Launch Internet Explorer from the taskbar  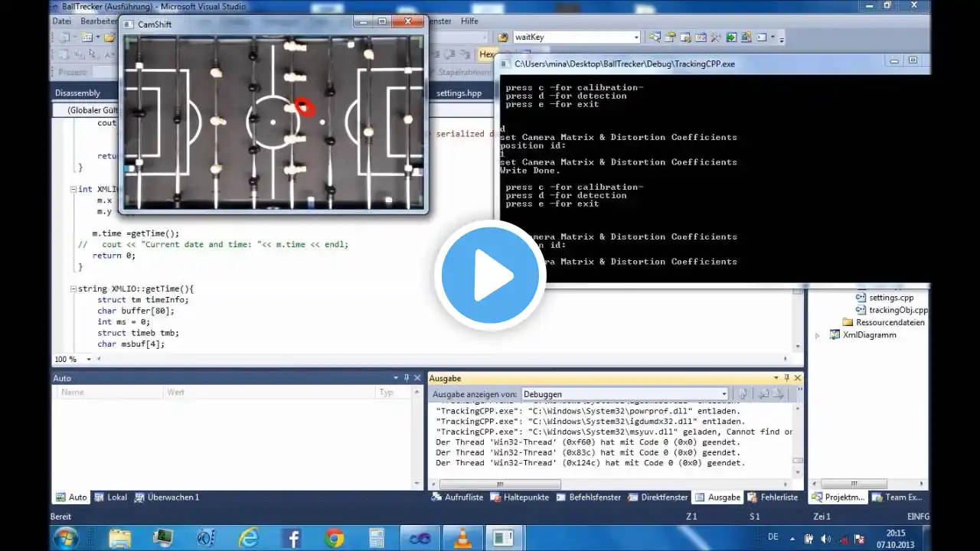249,538
